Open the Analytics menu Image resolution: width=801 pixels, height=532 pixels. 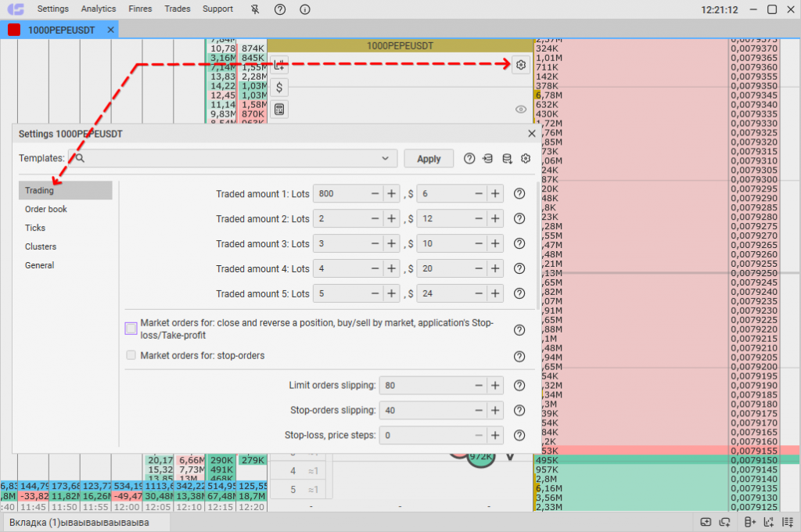(99, 9)
